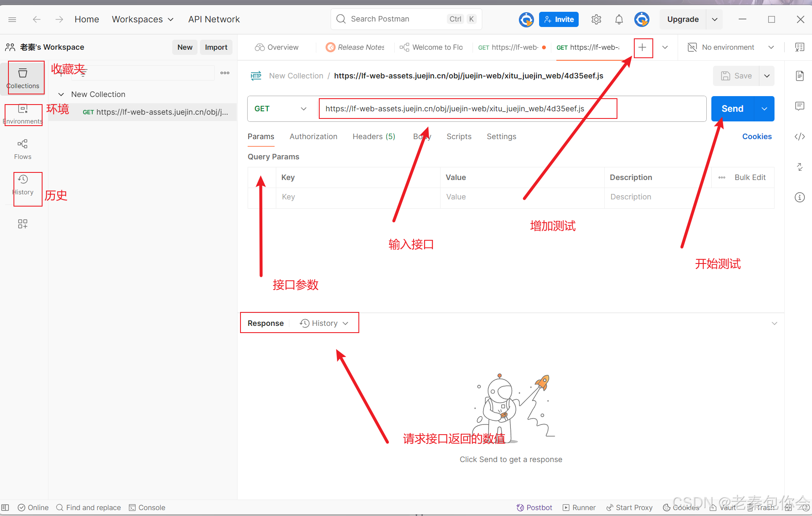Open the code snippet pane icon
The image size is (812, 516).
(x=799, y=137)
